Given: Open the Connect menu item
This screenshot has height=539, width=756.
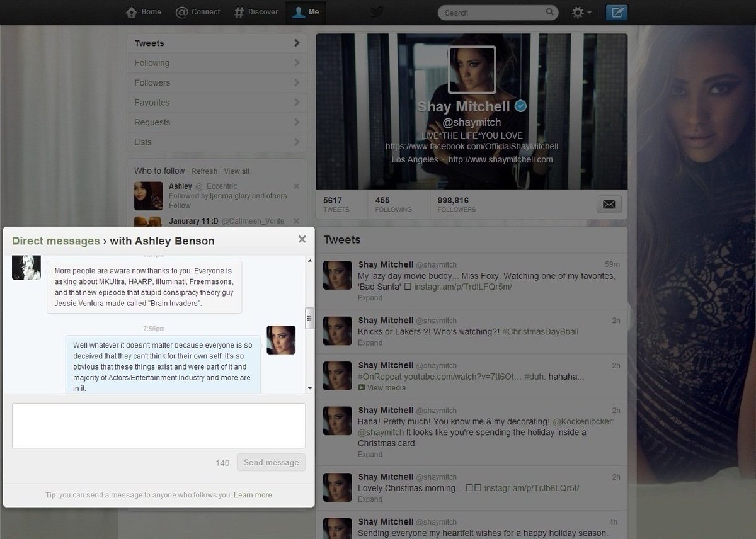Looking at the screenshot, I should click(x=198, y=11).
